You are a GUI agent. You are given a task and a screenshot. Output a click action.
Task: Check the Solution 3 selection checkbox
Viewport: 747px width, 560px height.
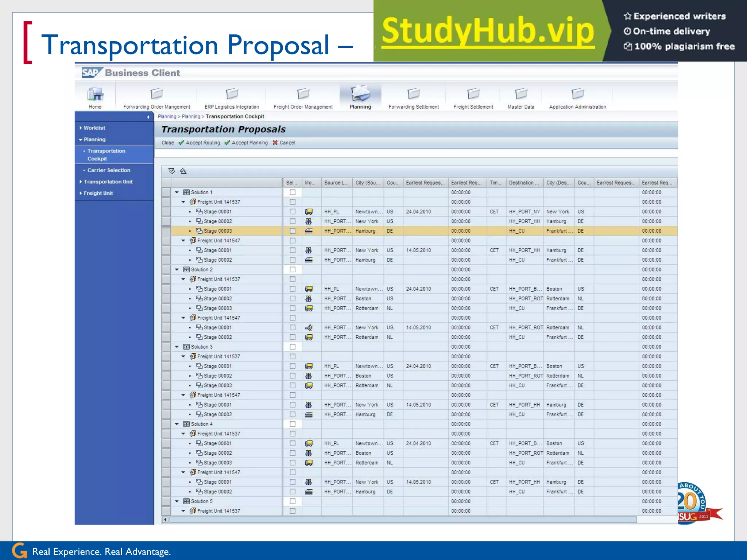coord(293,347)
